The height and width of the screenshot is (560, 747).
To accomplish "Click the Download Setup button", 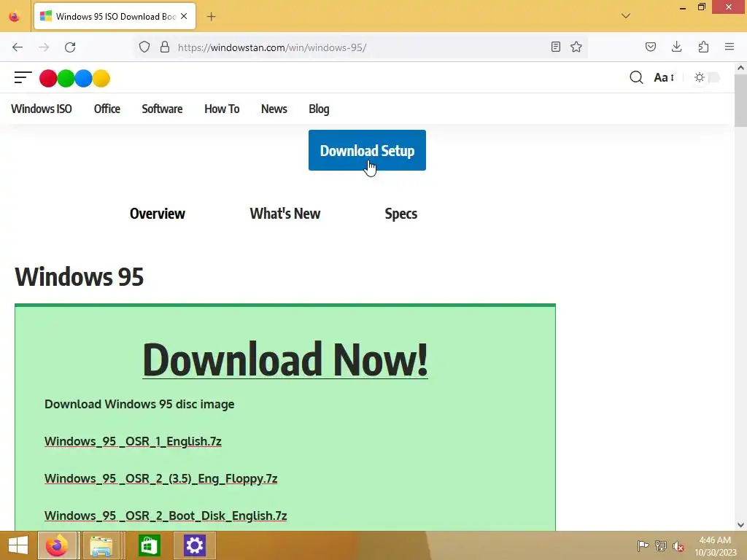I will [x=367, y=150].
